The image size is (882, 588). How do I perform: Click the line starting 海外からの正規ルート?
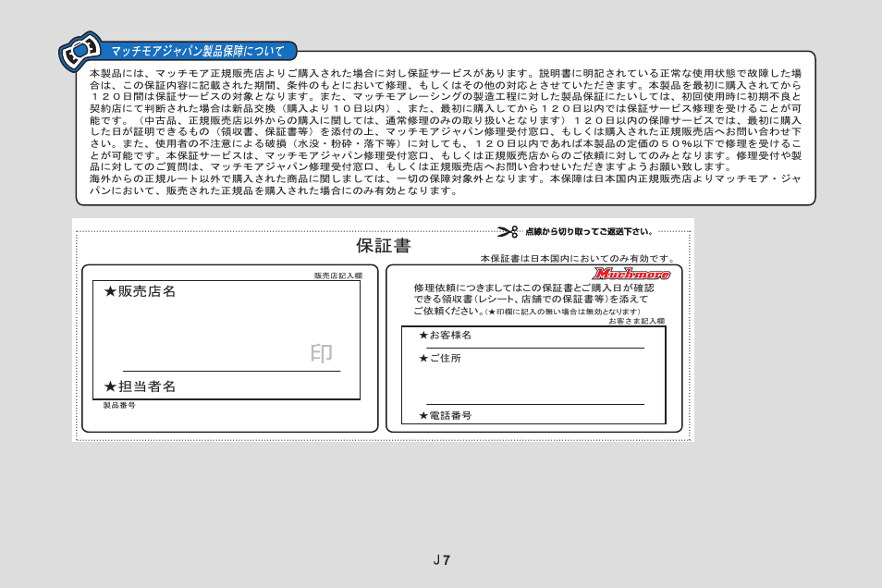pos(445,179)
